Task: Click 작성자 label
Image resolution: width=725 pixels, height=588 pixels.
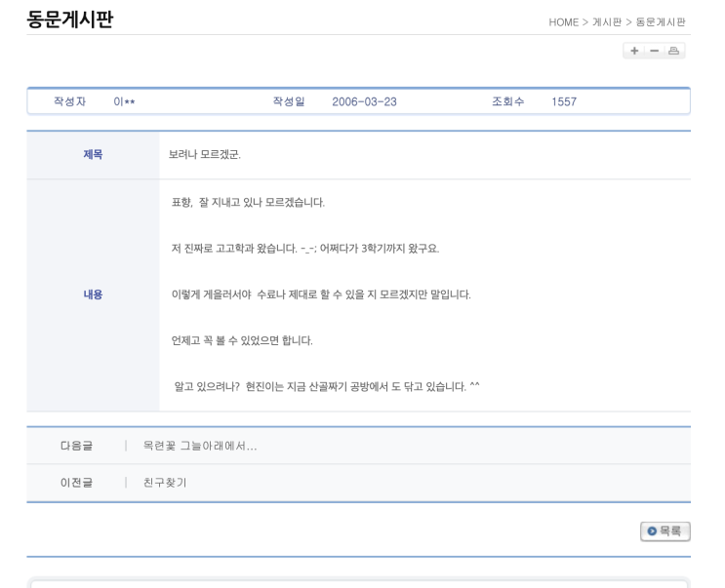Action: coord(70,101)
